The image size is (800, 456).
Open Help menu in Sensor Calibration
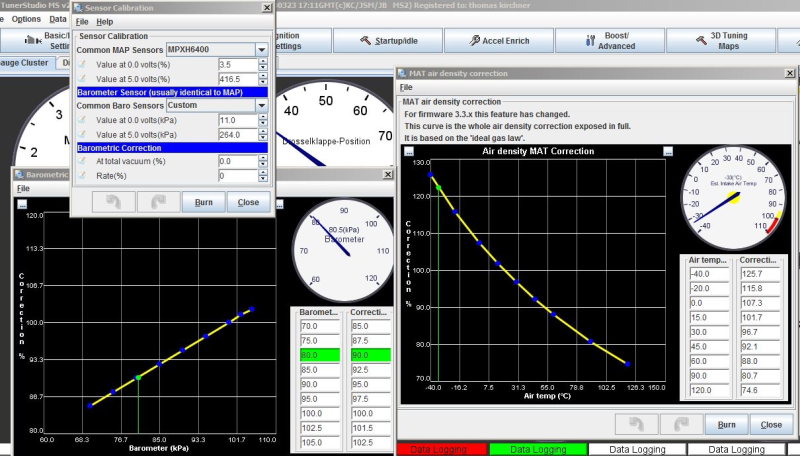coord(105,21)
